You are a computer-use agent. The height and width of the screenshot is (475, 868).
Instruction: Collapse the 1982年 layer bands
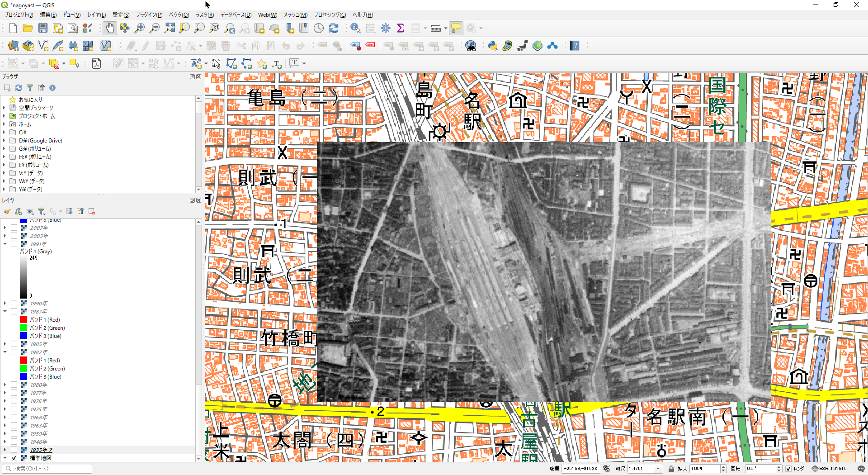(x=5, y=352)
